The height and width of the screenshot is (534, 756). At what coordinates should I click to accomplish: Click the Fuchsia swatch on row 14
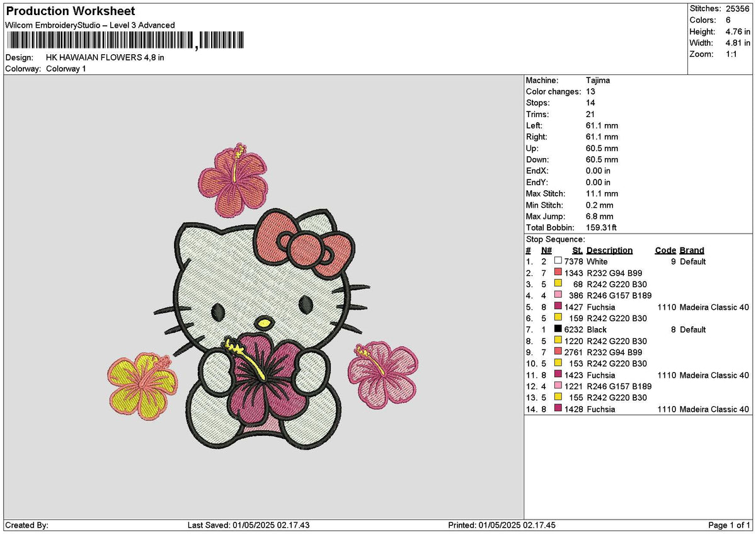(558, 409)
